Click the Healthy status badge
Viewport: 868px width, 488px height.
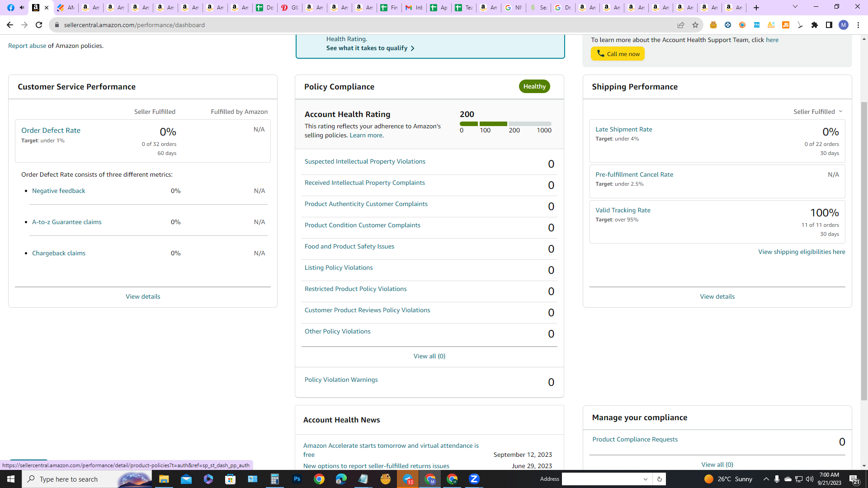point(534,86)
